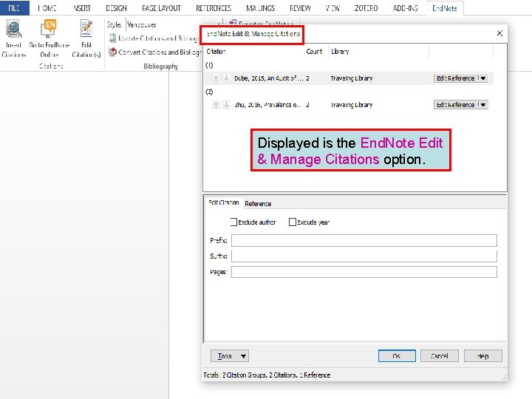
Task: Click the Insert Citations icon
Action: coord(13,29)
